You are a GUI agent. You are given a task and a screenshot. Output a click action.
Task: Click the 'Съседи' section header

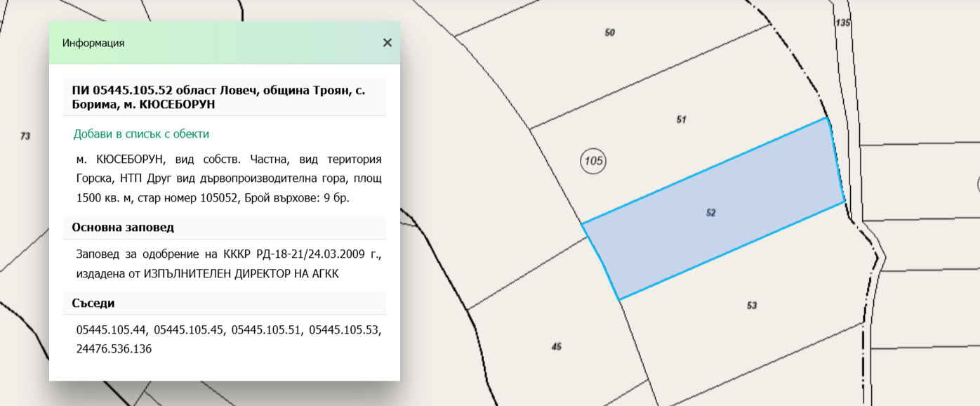click(93, 303)
